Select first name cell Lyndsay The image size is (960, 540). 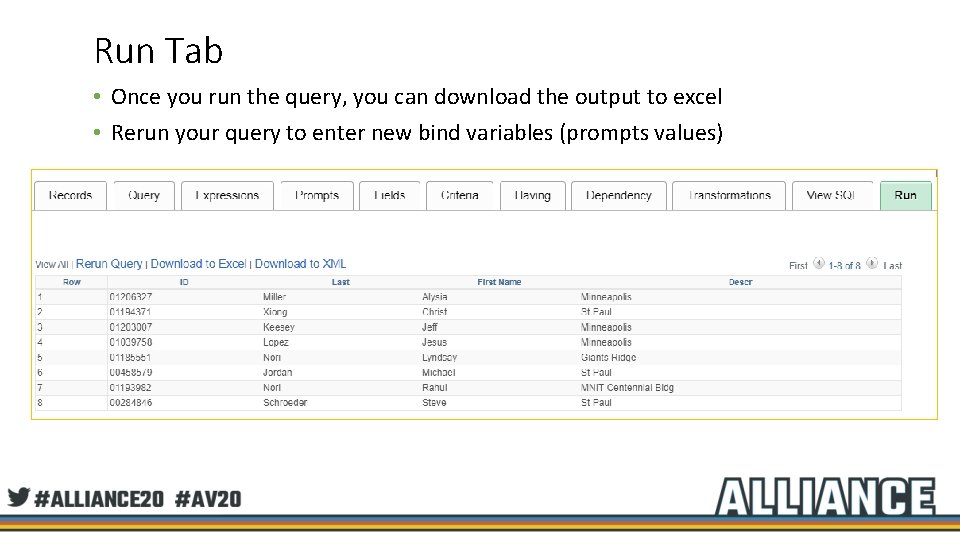tap(440, 358)
